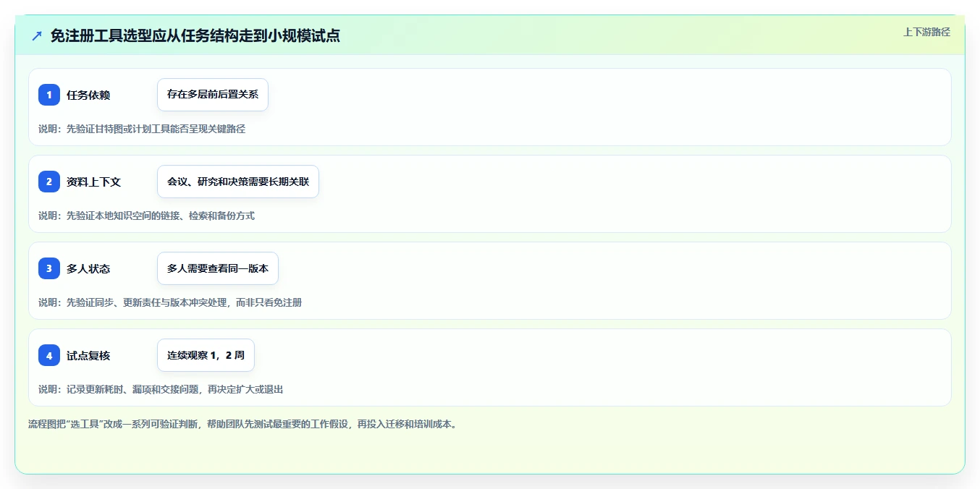Click the note about 记录更新耗时、漏项

coord(161,389)
